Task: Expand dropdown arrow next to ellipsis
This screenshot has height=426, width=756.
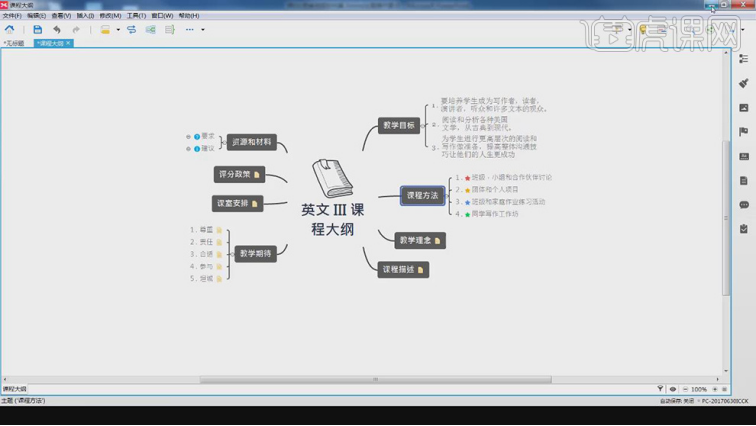Action: [x=203, y=29]
